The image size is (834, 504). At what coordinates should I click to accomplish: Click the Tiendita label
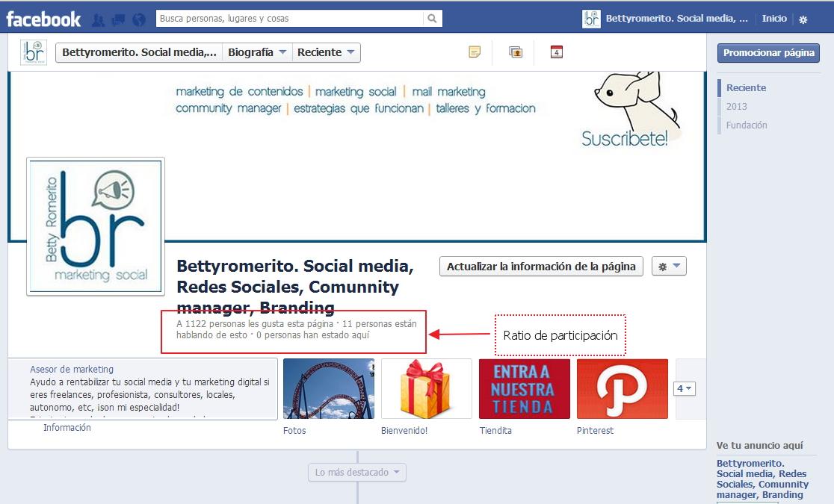[x=495, y=431]
